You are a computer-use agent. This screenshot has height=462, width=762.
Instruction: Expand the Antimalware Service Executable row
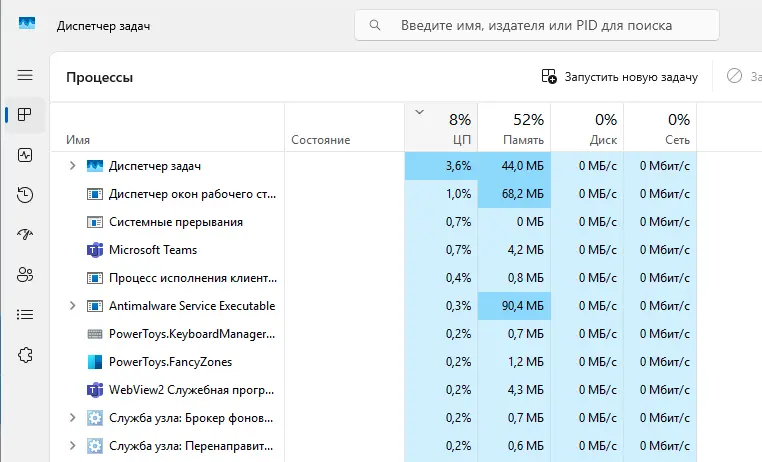point(72,306)
